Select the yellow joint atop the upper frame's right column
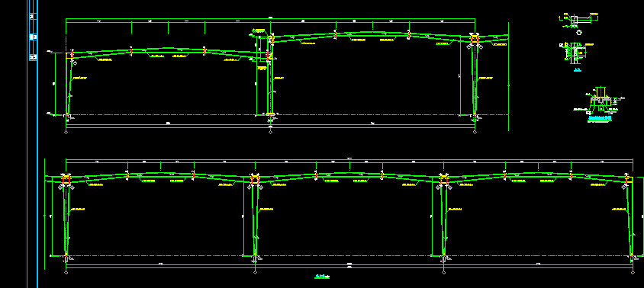This screenshot has height=288, width=644. click(x=475, y=40)
